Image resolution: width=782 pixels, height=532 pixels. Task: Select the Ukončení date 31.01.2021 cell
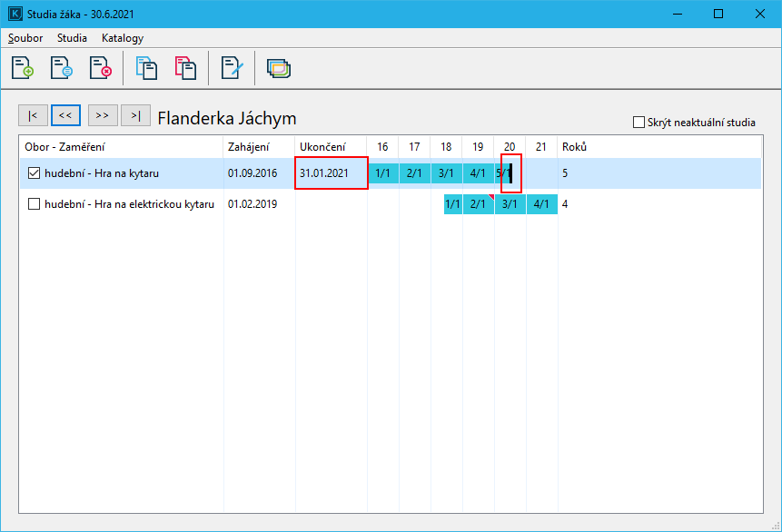(x=331, y=172)
